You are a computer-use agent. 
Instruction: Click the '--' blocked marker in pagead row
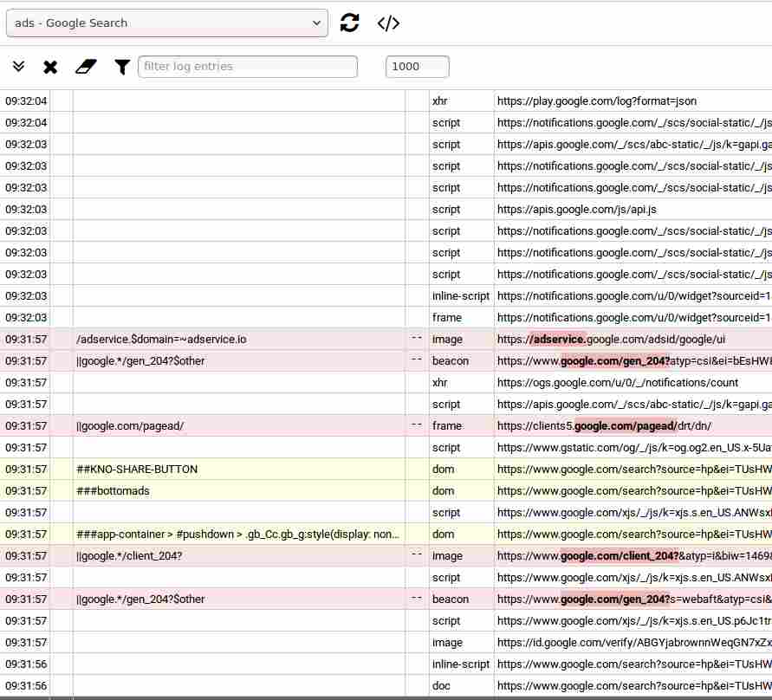coord(417,425)
